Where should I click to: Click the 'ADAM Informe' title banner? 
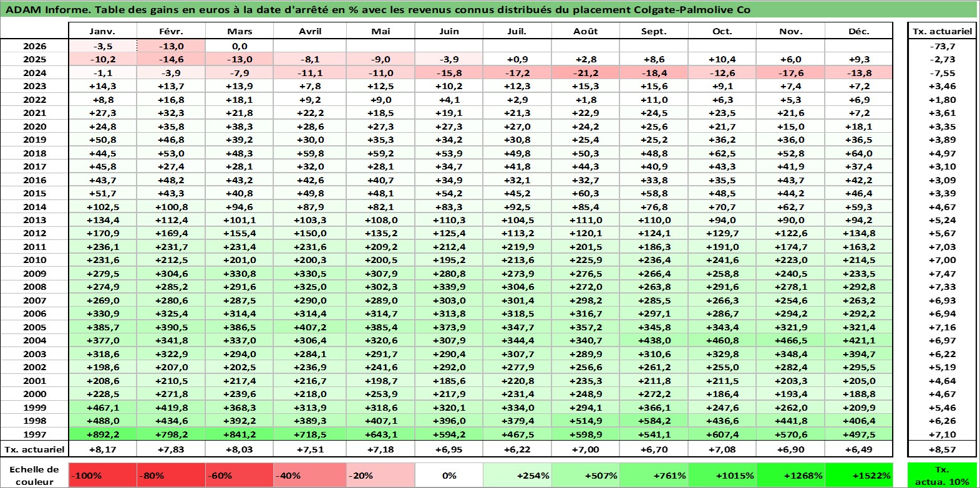[489, 9]
